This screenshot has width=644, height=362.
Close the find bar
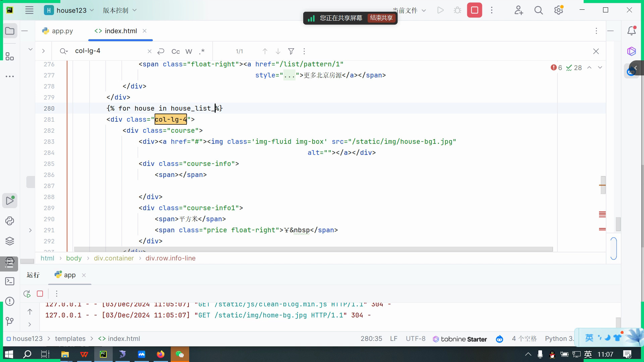coord(596,51)
